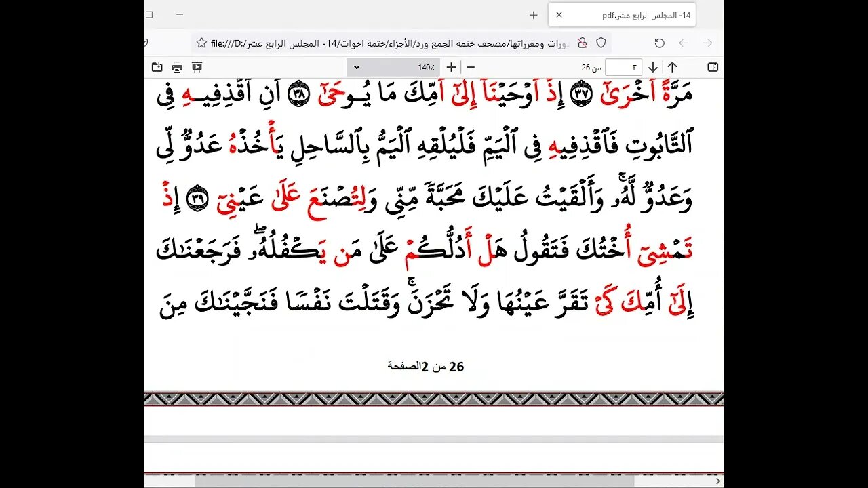868x488 pixels.
Task: Click the verse number marker ٣٩
Action: tap(197, 199)
